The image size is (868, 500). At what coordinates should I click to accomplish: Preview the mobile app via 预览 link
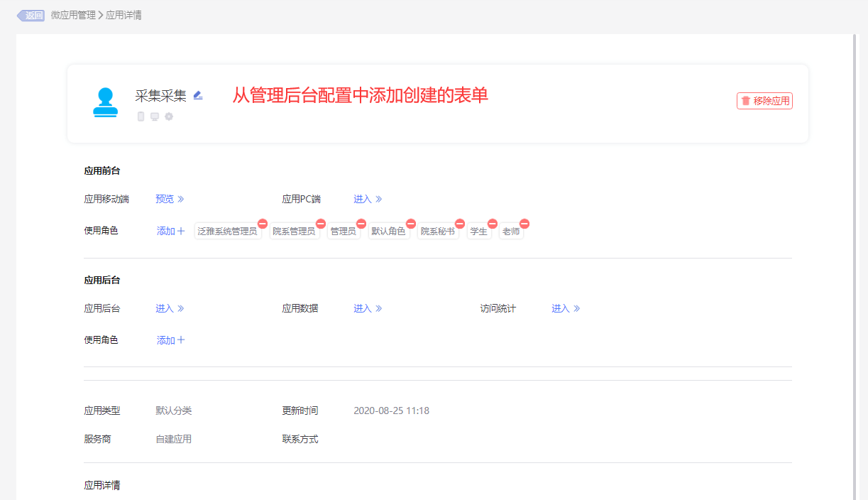coord(170,199)
